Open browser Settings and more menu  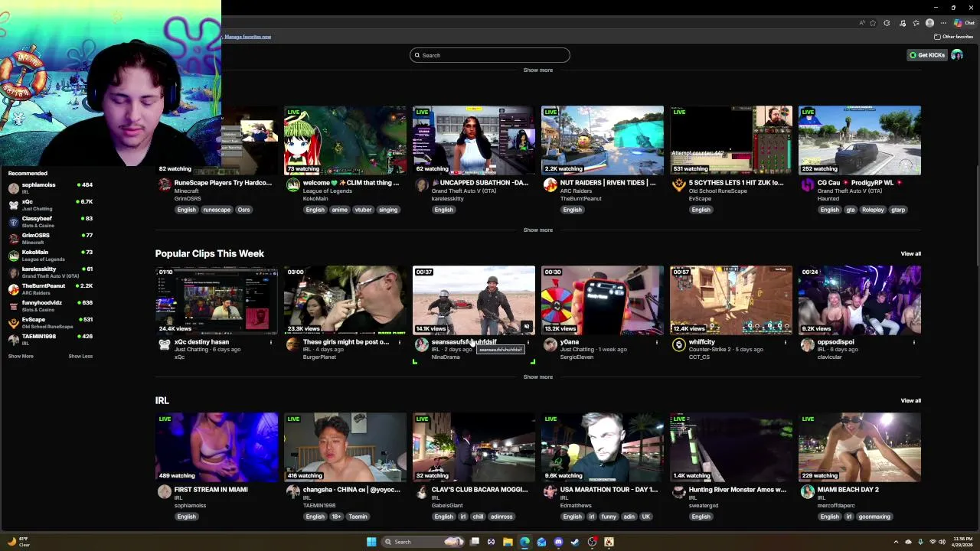click(943, 23)
